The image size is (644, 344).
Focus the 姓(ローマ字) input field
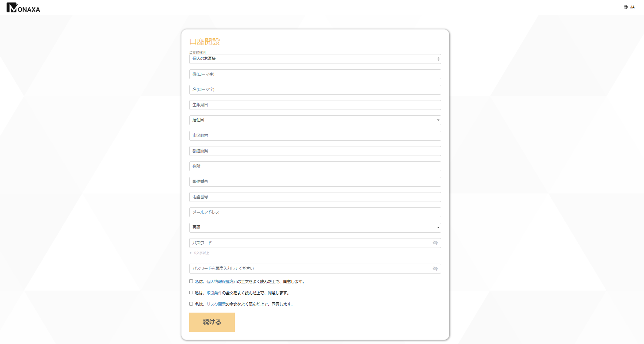tap(315, 74)
